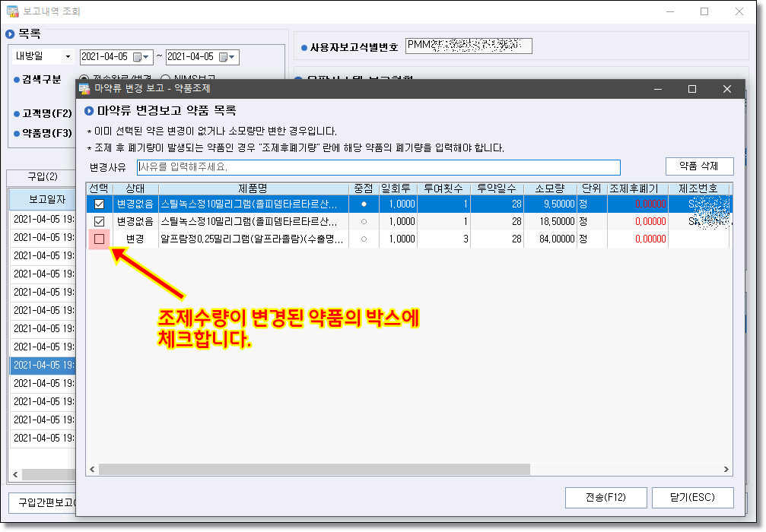Check the box for the 알프람정 row
The image size is (766, 532).
click(x=99, y=239)
